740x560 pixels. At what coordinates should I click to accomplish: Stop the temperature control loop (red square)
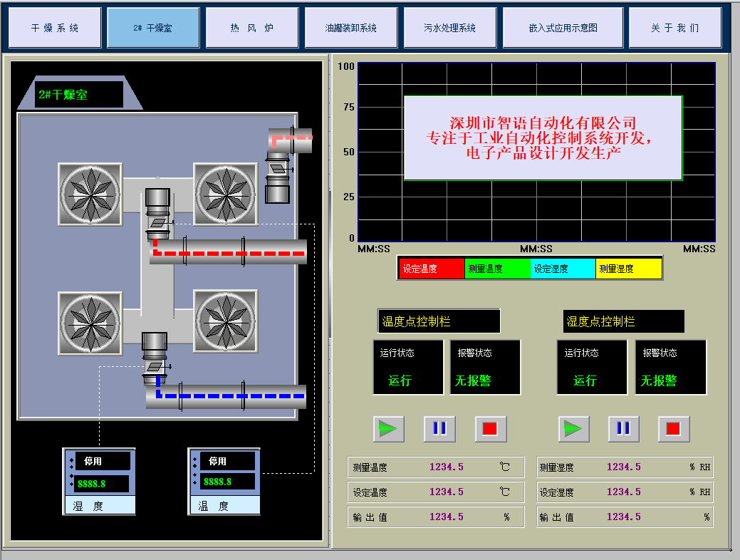[490, 429]
